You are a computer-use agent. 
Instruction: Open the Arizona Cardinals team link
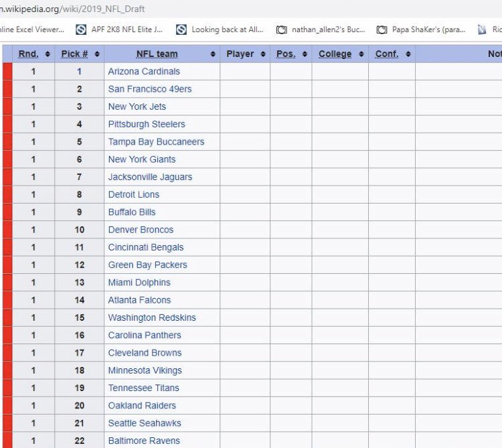tap(144, 72)
